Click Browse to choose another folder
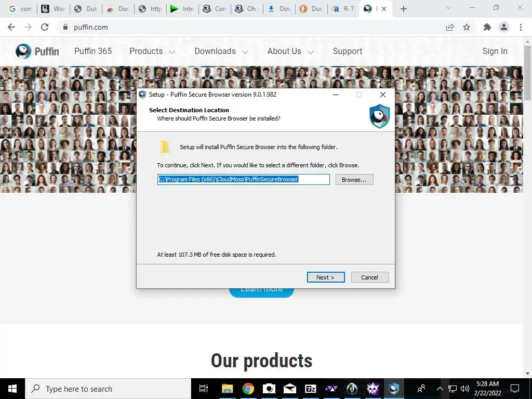Screen dimensions: 532x399 coord(354,179)
